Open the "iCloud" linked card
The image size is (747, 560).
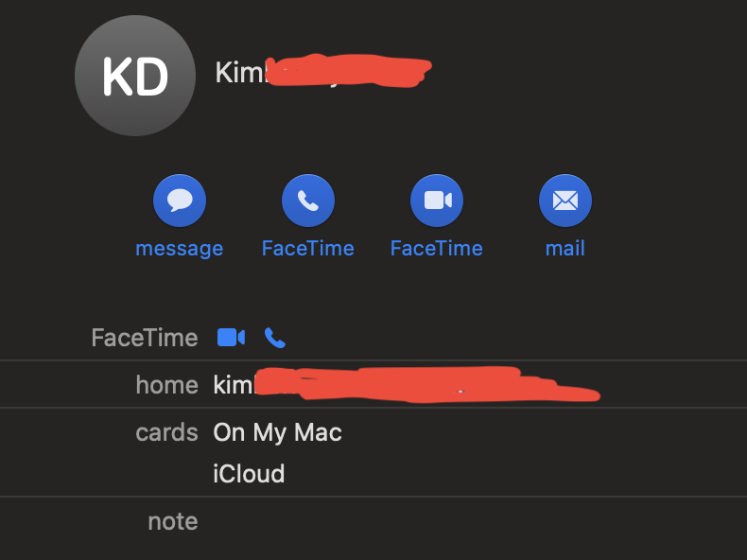pyautogui.click(x=249, y=474)
